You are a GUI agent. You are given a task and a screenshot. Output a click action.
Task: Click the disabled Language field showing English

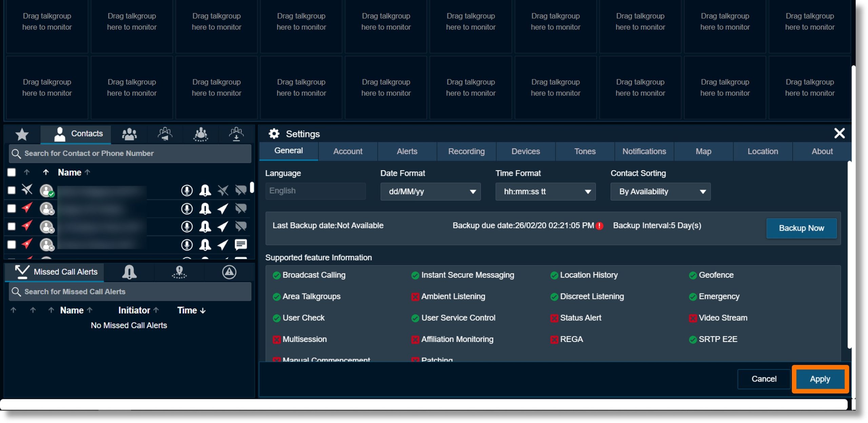[315, 191]
